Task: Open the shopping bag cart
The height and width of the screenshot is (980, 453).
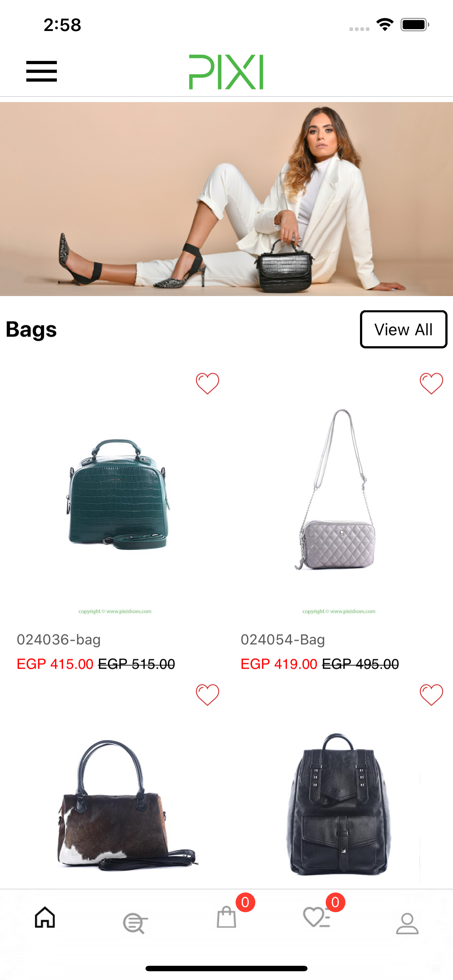Action: pos(226,917)
